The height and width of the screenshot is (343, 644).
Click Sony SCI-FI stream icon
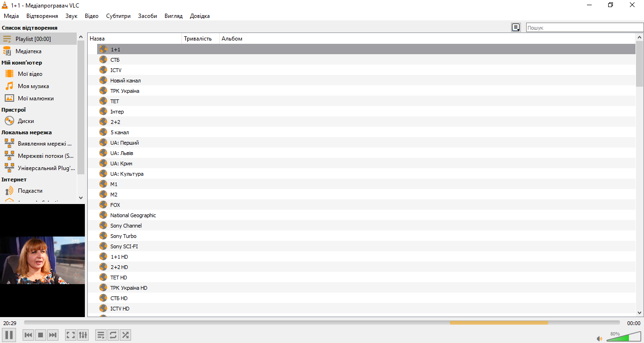coord(103,246)
